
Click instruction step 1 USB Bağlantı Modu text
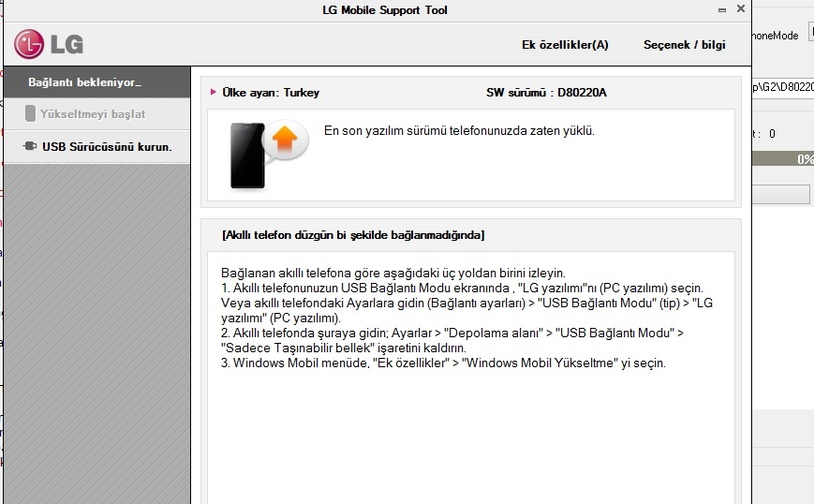[x=466, y=304]
